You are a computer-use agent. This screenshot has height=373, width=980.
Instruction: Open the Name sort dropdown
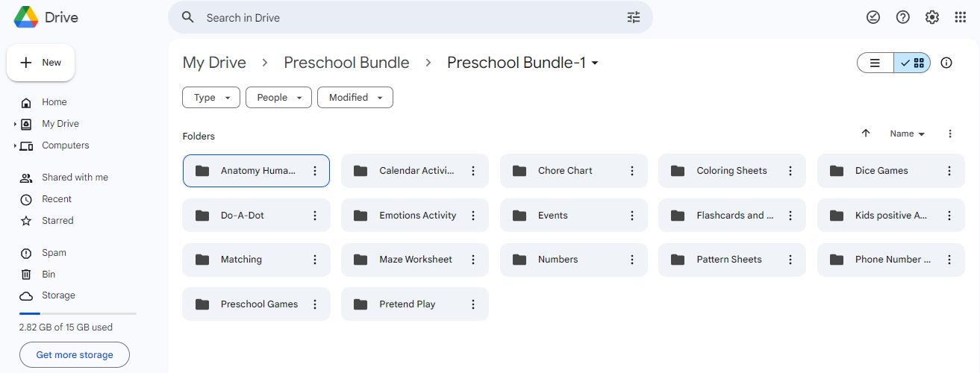(x=907, y=134)
